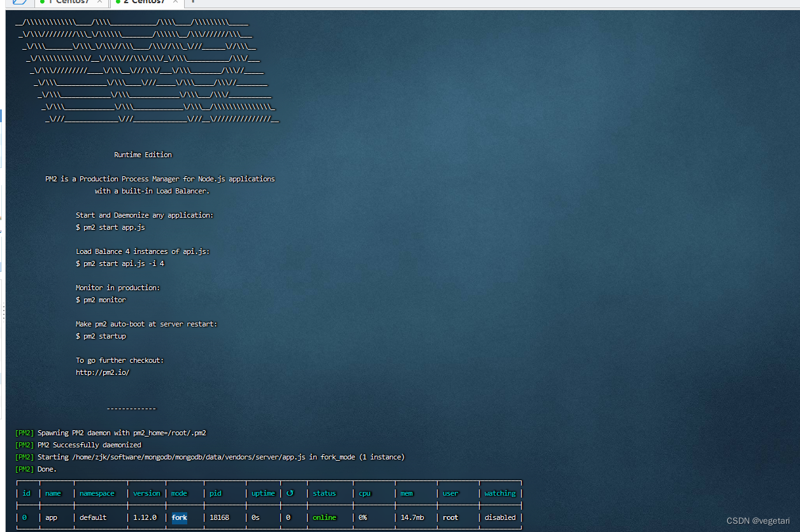800x532 pixels.
Task: Click the "id" table column header
Action: pyautogui.click(x=26, y=493)
